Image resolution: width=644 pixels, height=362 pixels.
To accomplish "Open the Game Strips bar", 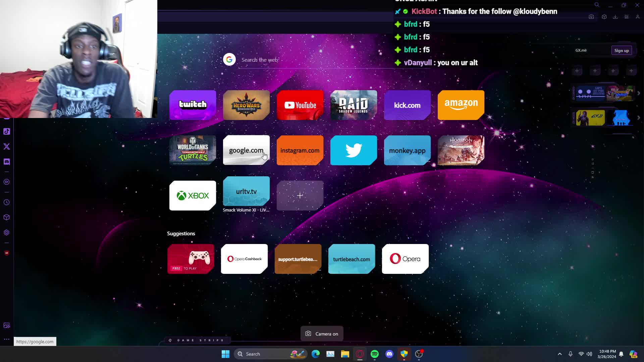I will [197, 340].
